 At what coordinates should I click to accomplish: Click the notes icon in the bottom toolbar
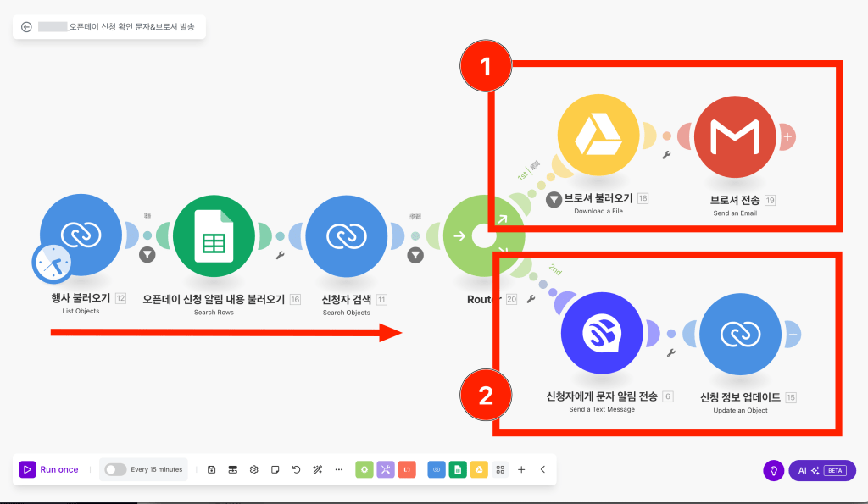coord(273,469)
